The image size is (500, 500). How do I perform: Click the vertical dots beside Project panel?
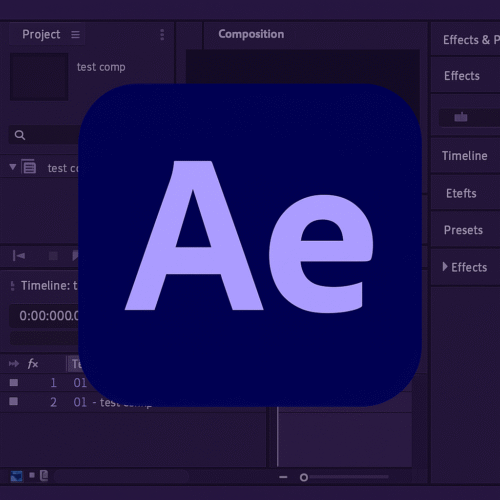click(162, 34)
